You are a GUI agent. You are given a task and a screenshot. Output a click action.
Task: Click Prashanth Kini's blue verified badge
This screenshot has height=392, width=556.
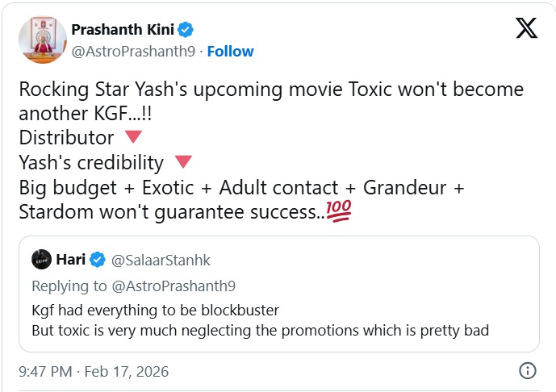[x=186, y=30]
